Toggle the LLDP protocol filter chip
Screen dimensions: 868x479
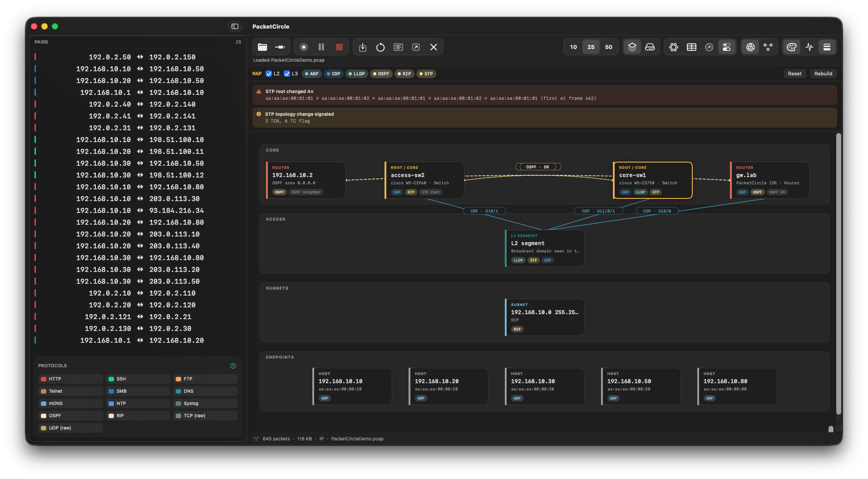(357, 74)
